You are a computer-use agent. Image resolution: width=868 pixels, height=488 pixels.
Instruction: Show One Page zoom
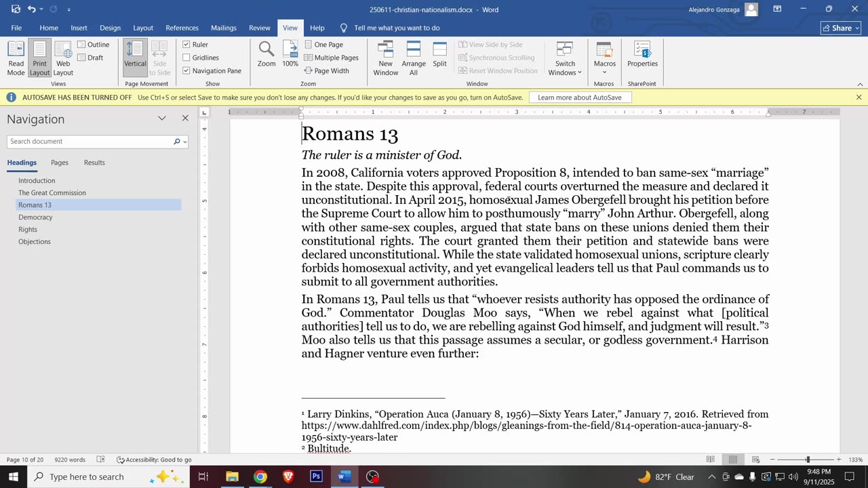pyautogui.click(x=323, y=45)
